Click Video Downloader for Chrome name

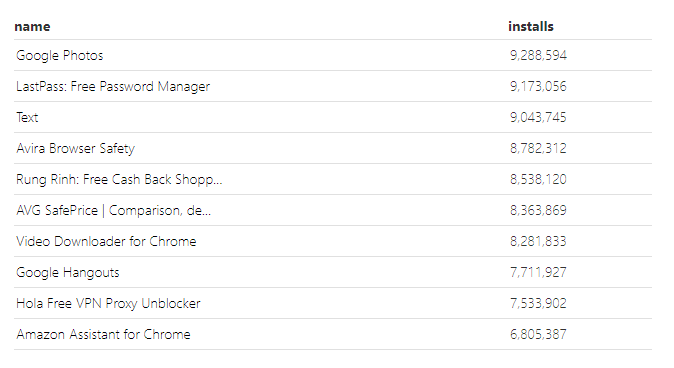tap(106, 241)
